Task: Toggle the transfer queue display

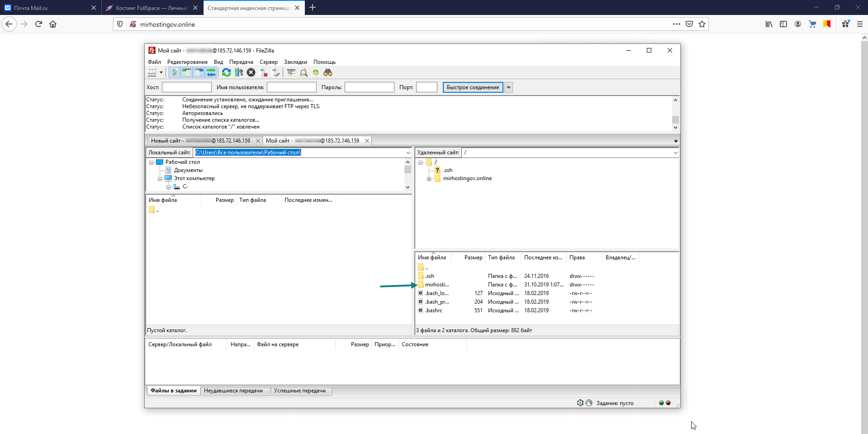Action: pyautogui.click(x=211, y=72)
